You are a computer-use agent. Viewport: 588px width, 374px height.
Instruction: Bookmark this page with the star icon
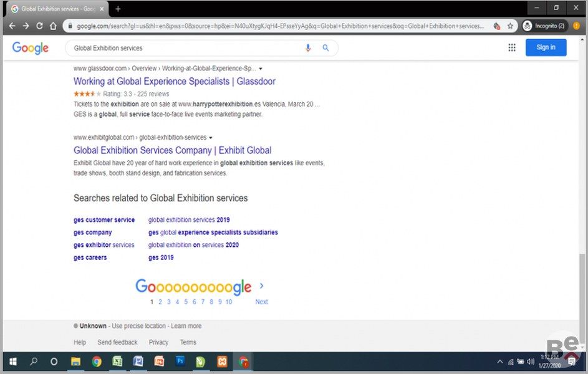pos(510,26)
